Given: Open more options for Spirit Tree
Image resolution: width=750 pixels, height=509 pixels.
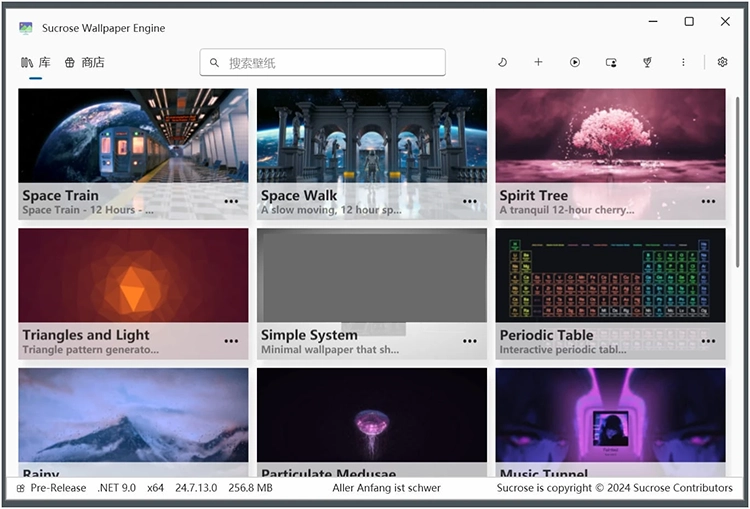Looking at the screenshot, I should [x=708, y=201].
